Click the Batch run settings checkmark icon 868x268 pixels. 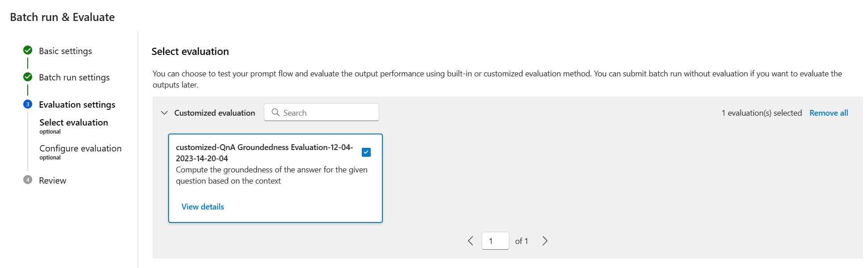click(x=28, y=77)
